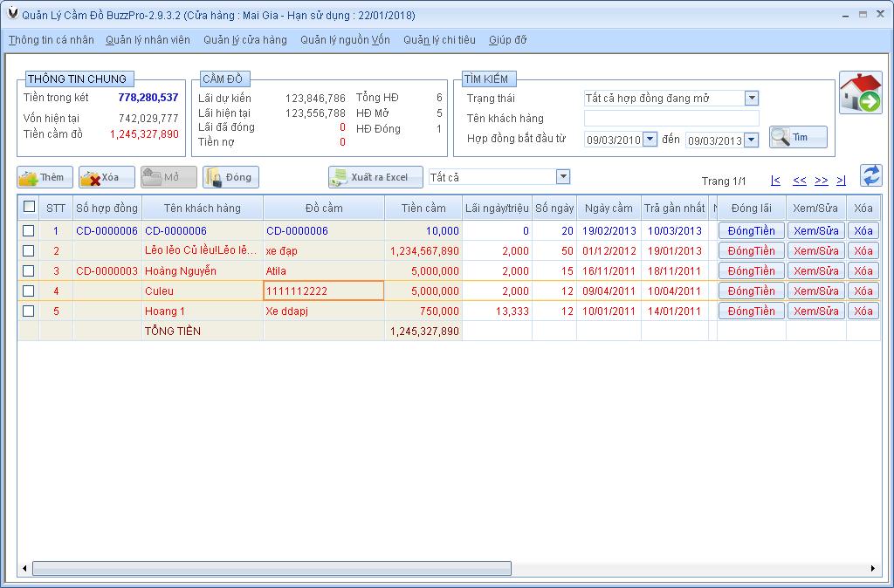
Task: Click the Tên khách hàng search field
Action: coord(671,119)
